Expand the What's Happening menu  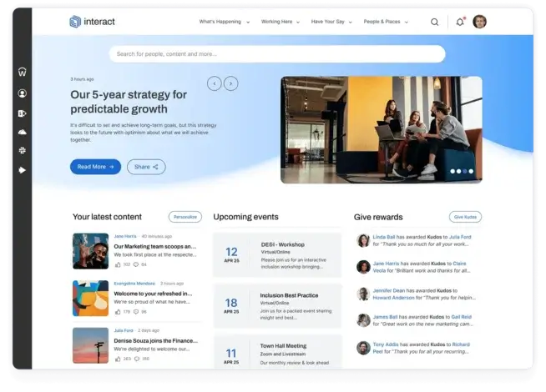[x=225, y=22]
